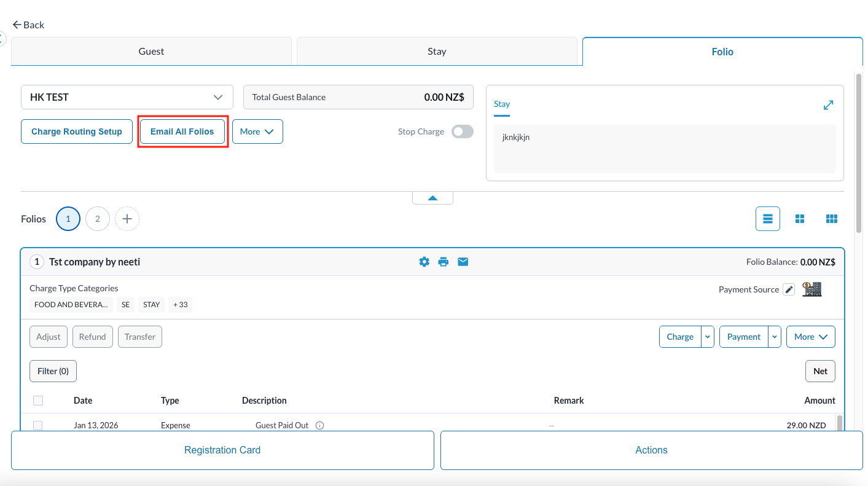The height and width of the screenshot is (486, 868).
Task: Open Charge Routing Setup
Action: [77, 131]
